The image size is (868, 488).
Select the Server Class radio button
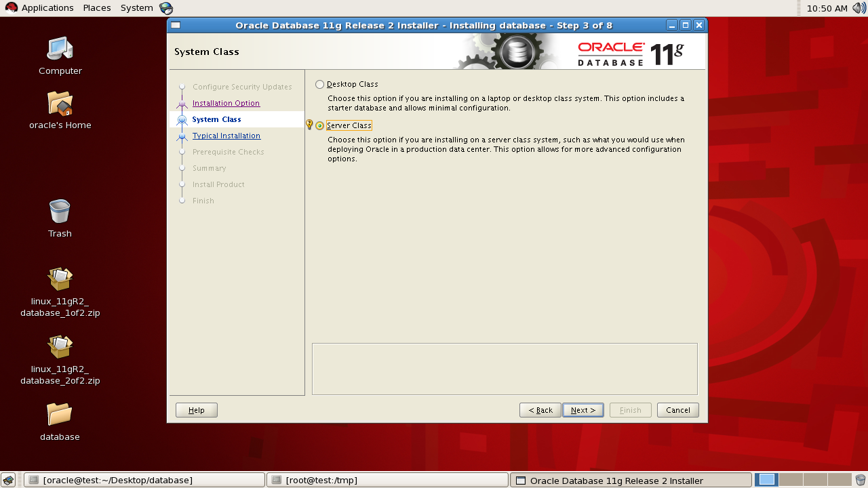pyautogui.click(x=319, y=125)
